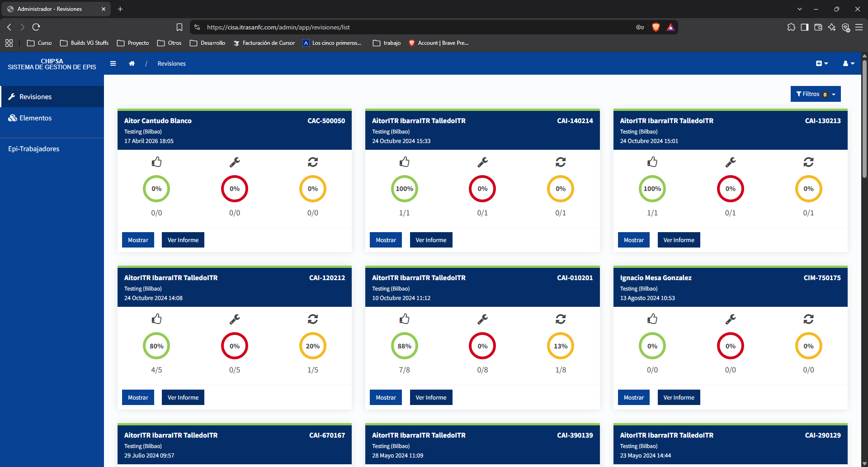Click Mostrar on the CAC-500050 card

tap(138, 240)
